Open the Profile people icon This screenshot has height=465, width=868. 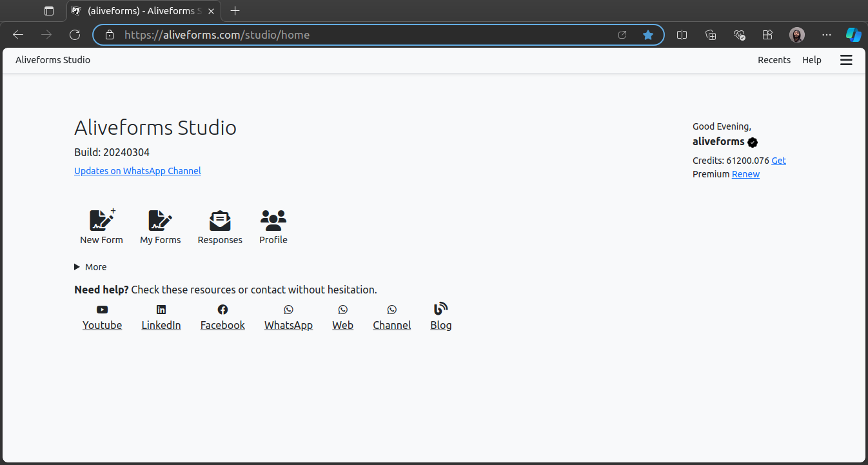pyautogui.click(x=273, y=221)
